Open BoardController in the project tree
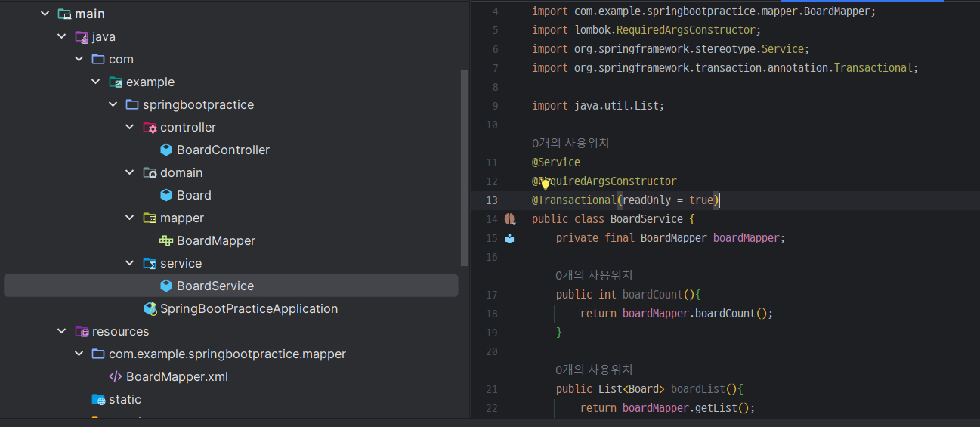Screen dimensions: 980x427 223,150
